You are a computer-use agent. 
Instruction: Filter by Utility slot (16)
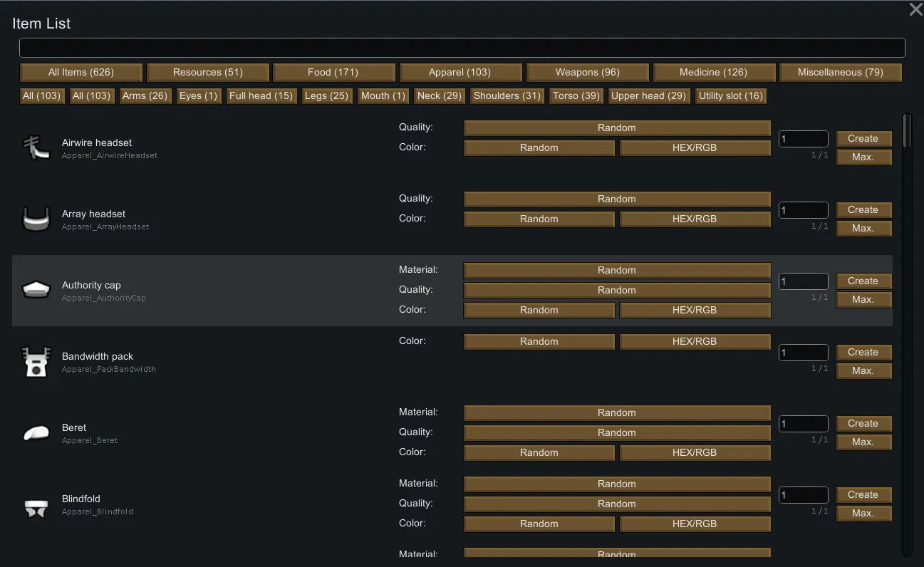[x=730, y=96]
